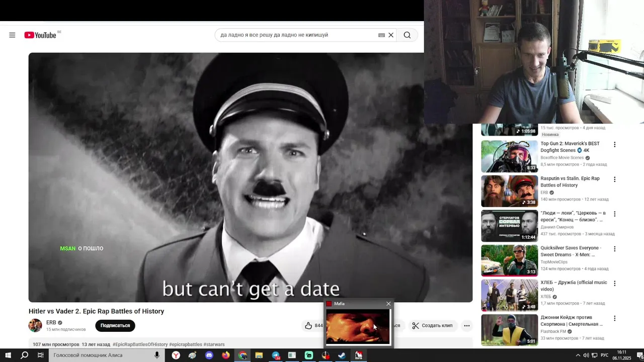Open options menu for Rasputin vs Stalin
644x362 pixels.
[x=614, y=179]
